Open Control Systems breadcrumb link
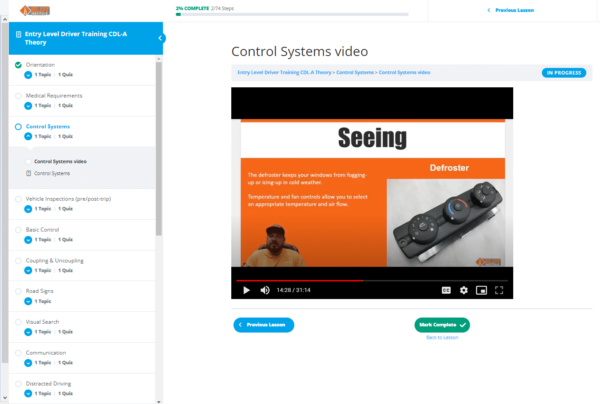600x404 pixels. tap(355, 73)
